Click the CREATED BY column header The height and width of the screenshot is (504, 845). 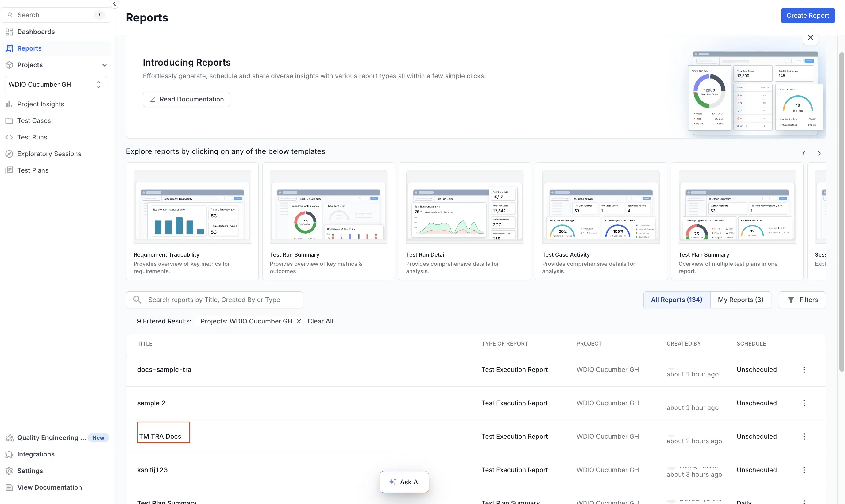coord(684,344)
